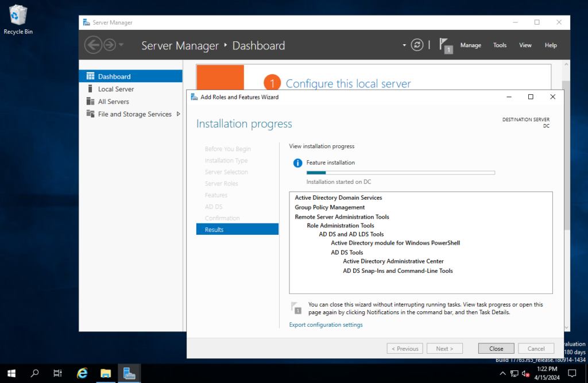This screenshot has width=588, height=383.
Task: Click 'Active Directory Administrative Center' entry
Action: pyautogui.click(x=393, y=261)
